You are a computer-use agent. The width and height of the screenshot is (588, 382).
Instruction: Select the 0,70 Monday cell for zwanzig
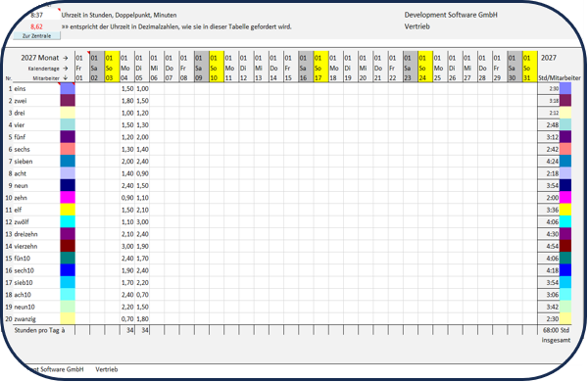[127, 319]
